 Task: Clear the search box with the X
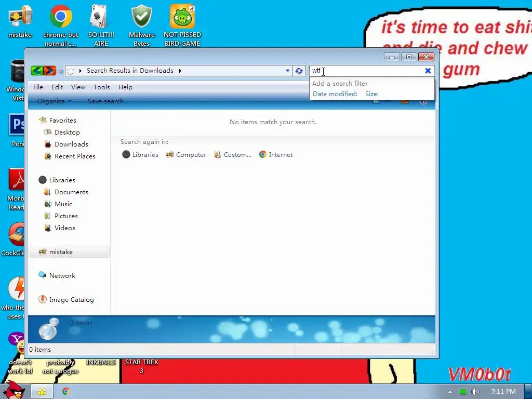click(428, 71)
